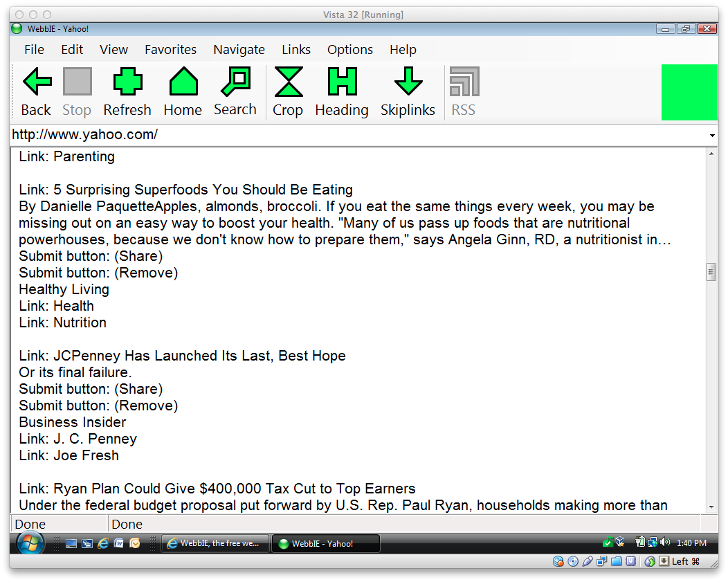
Task: Click Show Desktop quick launch icon
Action: pyautogui.click(x=71, y=543)
